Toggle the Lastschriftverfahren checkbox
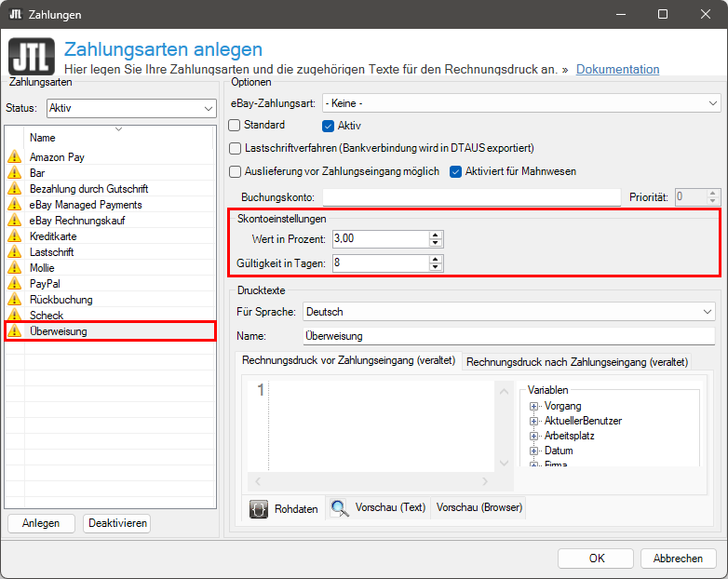 (235, 148)
